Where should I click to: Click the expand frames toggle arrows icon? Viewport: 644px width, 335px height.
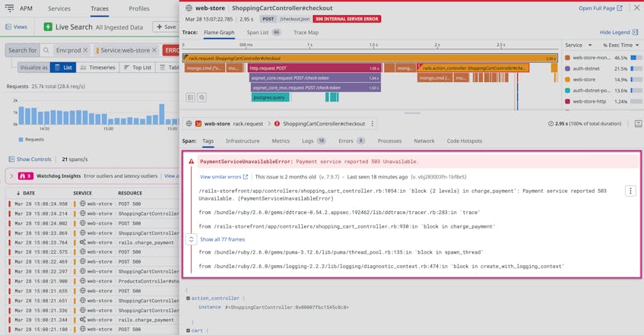click(x=191, y=239)
